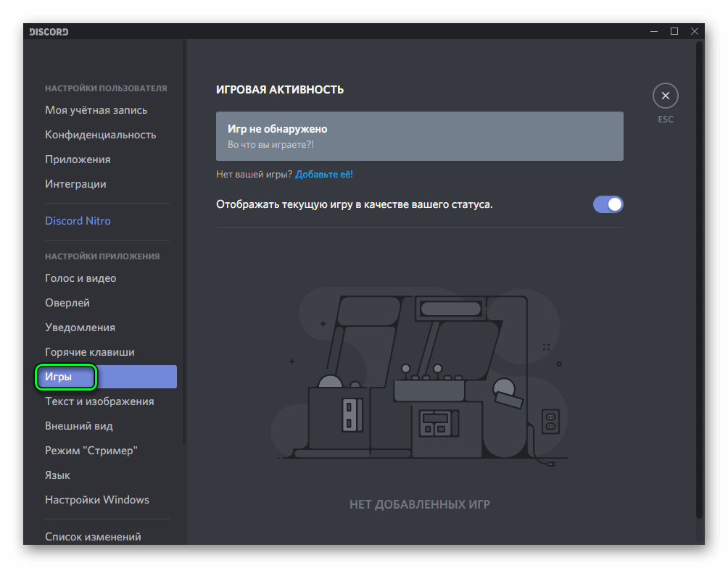Open the 'Приложения' section
Viewport: 728px width, 568px height.
pos(78,159)
